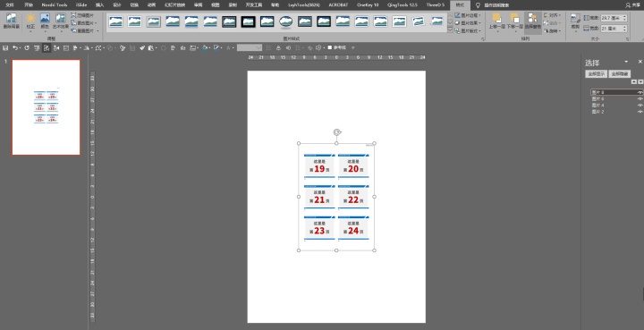644x330 pixels.
Task: Select 图片 4 in the Selection pane
Action: pyautogui.click(x=597, y=106)
